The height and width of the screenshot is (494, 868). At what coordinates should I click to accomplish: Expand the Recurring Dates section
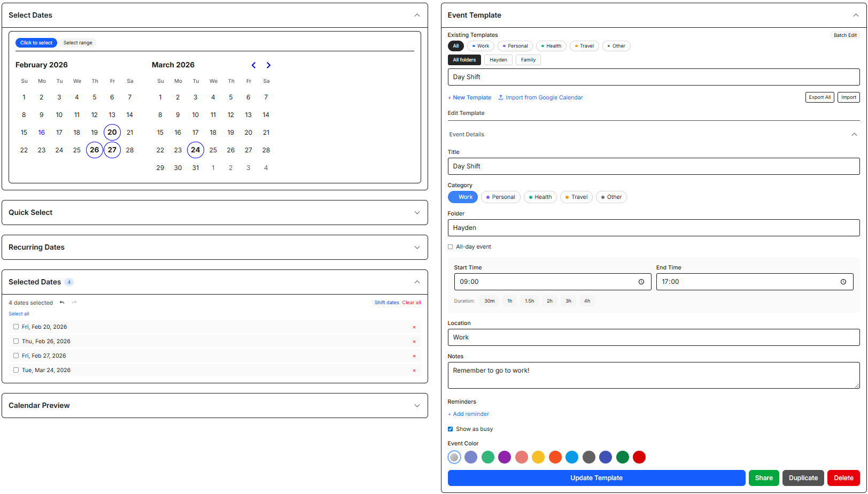tap(417, 247)
